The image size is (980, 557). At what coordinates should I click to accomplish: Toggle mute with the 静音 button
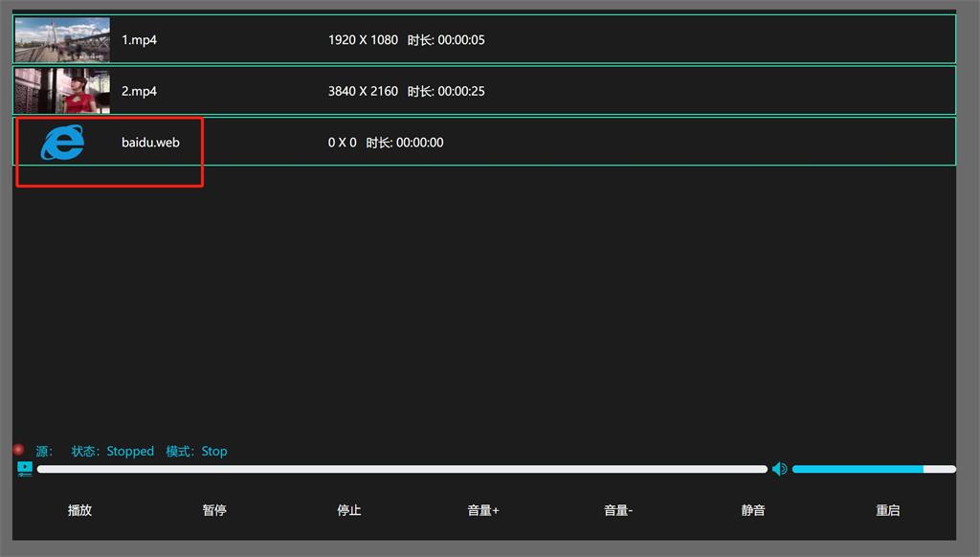[753, 510]
